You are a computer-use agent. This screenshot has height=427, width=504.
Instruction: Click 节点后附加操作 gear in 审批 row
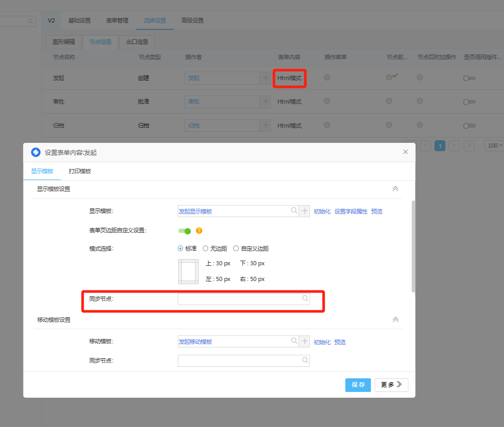(420, 101)
